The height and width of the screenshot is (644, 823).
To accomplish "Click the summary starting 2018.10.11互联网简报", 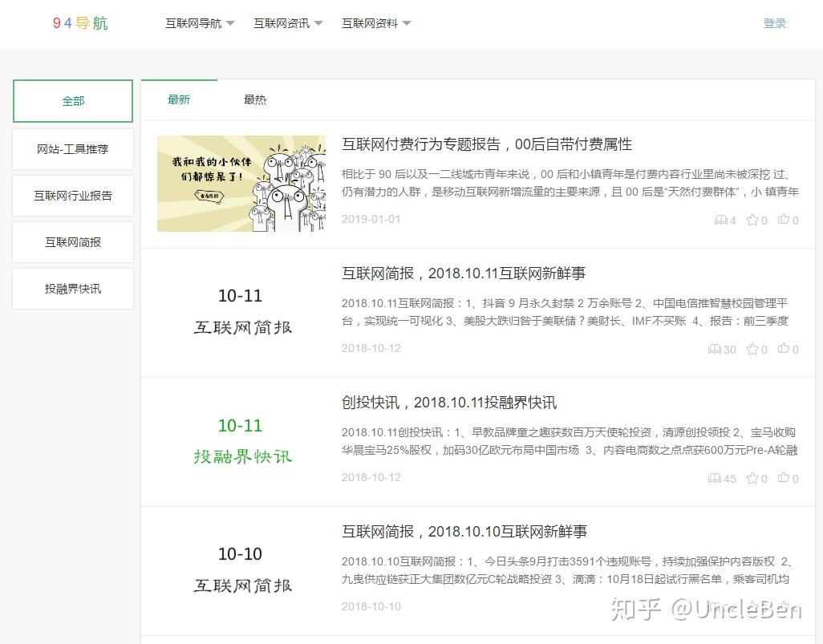I will [566, 312].
